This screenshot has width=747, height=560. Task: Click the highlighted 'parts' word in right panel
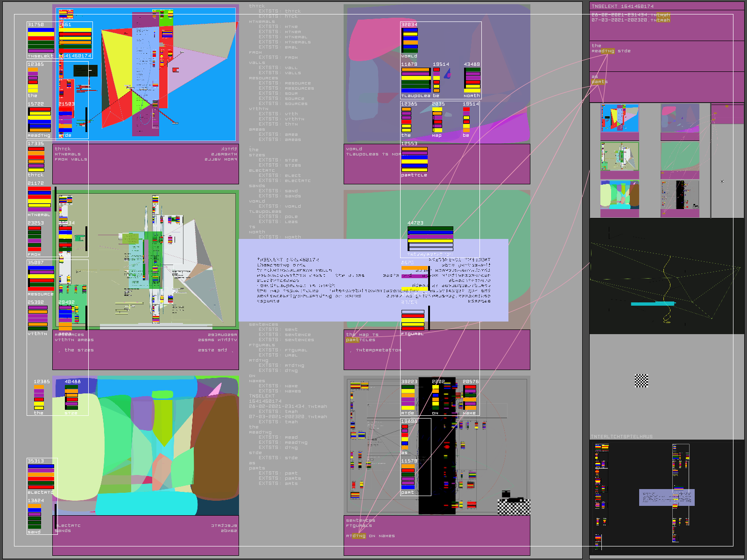click(599, 82)
